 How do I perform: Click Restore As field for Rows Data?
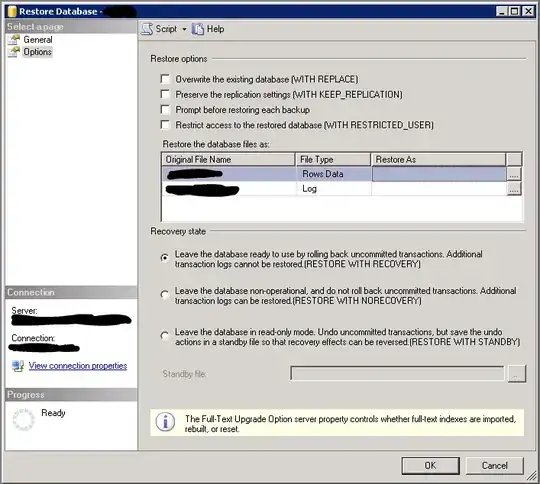[439, 174]
